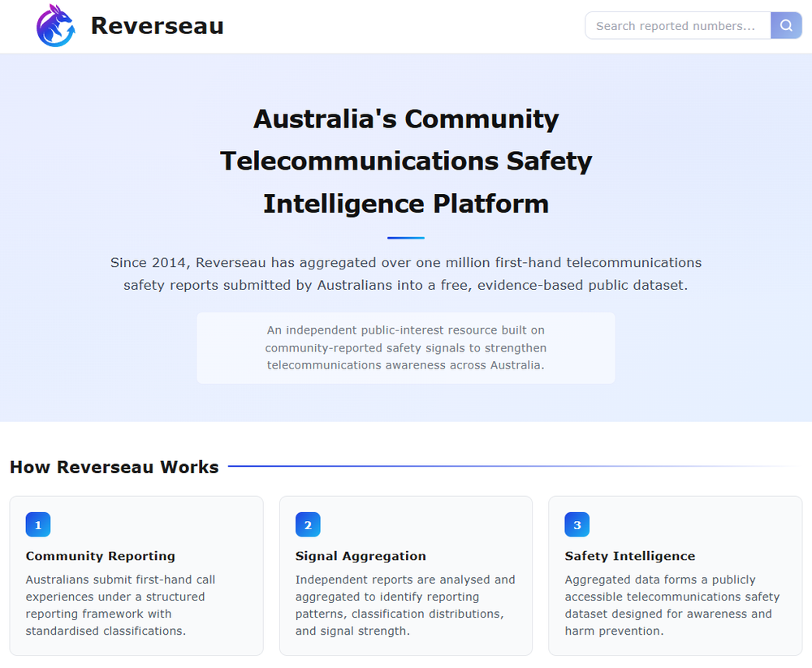Click the paragraph mentioning one million reports
Viewport: 812px width, 668px height.
pyautogui.click(x=406, y=274)
